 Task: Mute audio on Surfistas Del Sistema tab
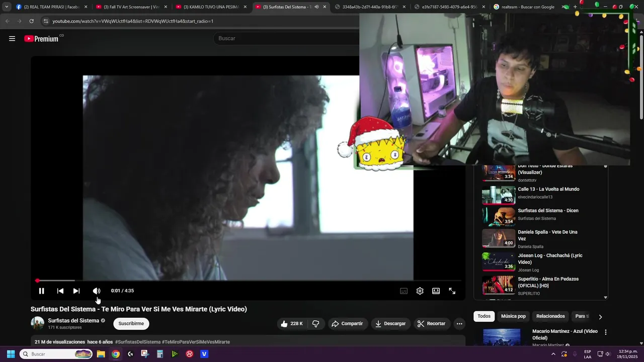pos(316,7)
